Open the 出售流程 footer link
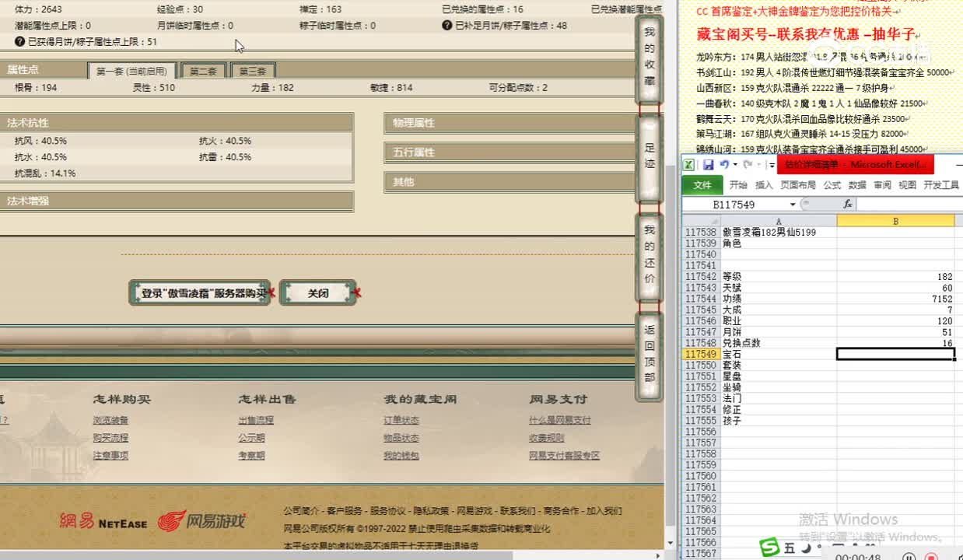Image resolution: width=963 pixels, height=560 pixels. pos(256,420)
